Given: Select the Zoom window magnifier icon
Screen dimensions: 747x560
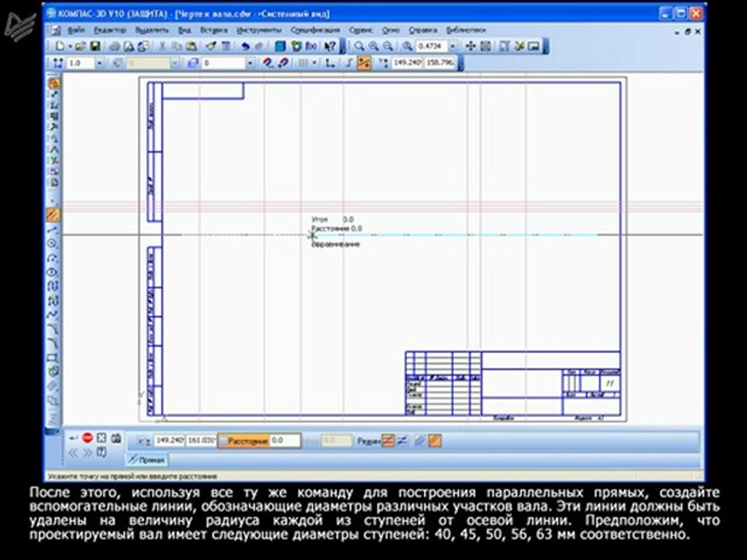Looking at the screenshot, I should (x=359, y=46).
